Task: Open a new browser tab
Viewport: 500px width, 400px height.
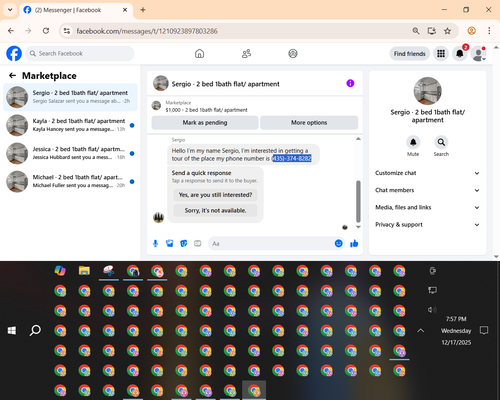Action: click(143, 10)
